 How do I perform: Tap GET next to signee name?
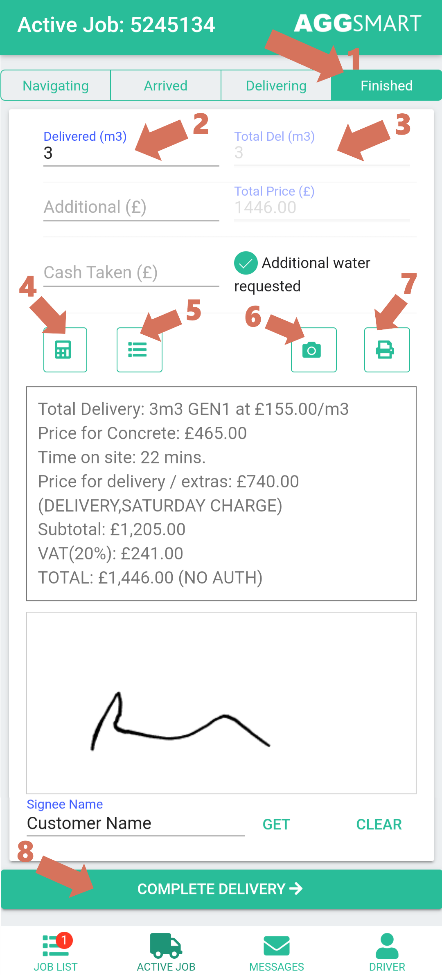276,824
